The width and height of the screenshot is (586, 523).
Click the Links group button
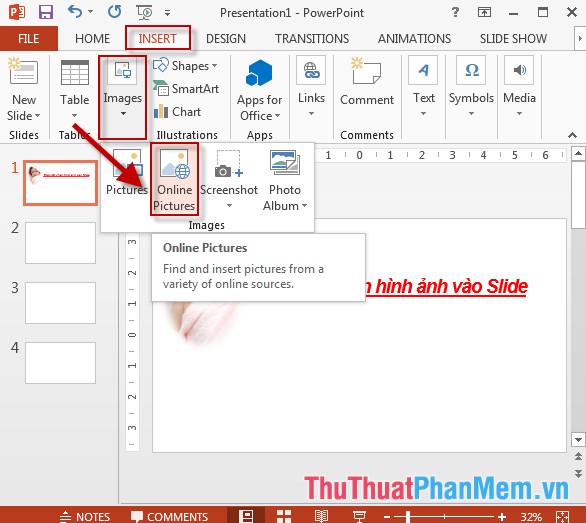pyautogui.click(x=311, y=87)
